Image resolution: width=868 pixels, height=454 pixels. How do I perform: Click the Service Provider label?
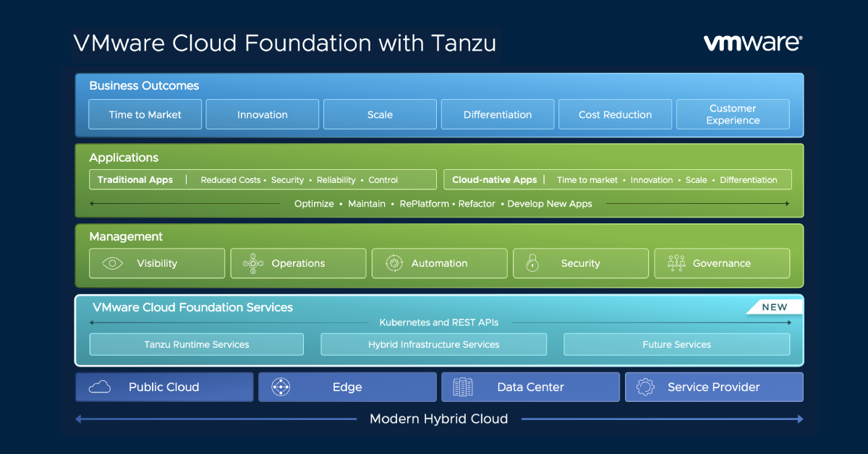(x=714, y=387)
